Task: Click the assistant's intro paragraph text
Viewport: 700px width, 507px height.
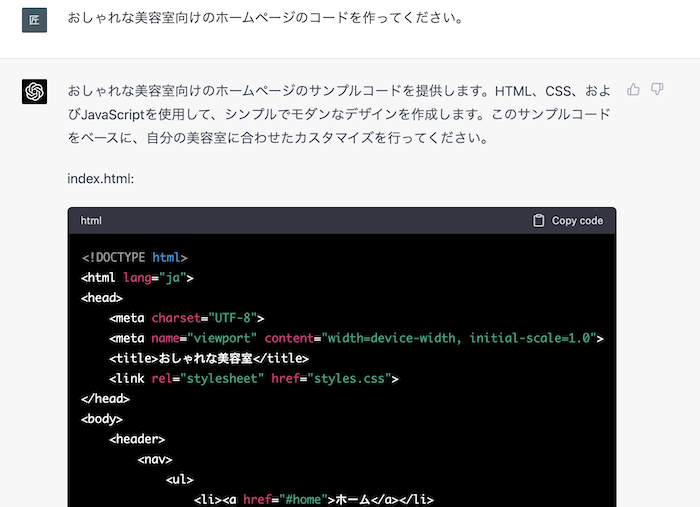Action: point(338,114)
